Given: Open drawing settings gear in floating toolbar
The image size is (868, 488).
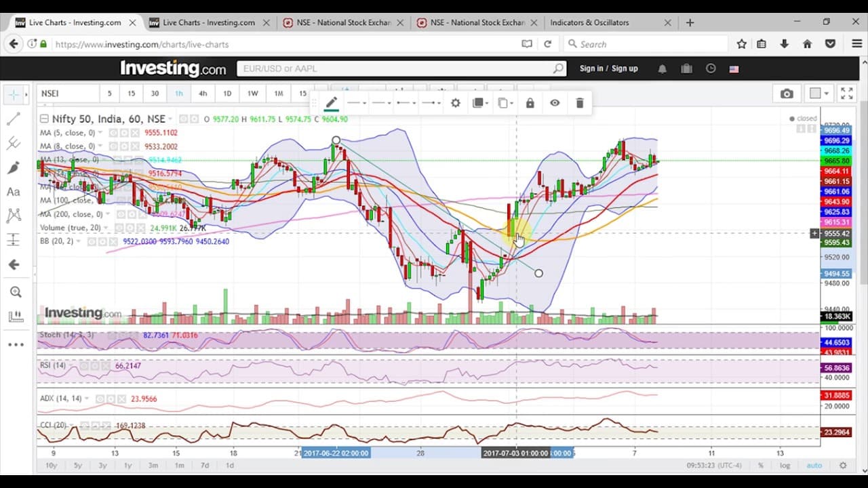Looking at the screenshot, I should [x=456, y=103].
